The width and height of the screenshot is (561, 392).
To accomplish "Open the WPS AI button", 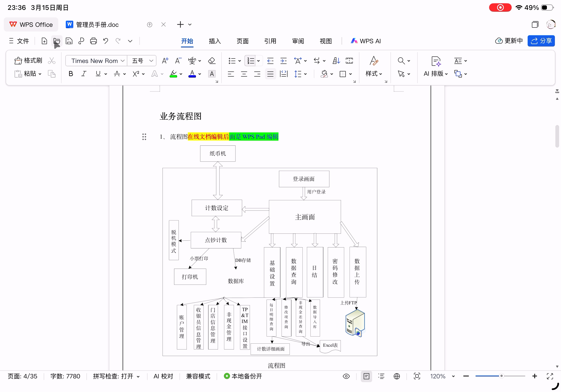I will [366, 41].
